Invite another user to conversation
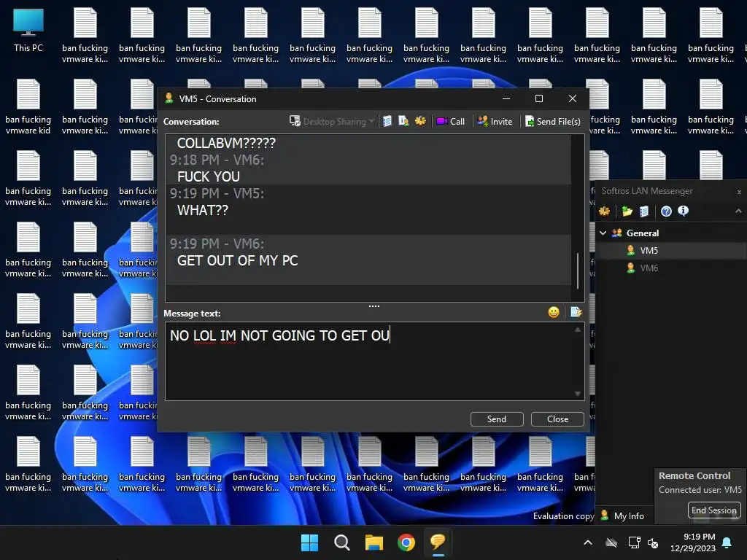The image size is (747, 560). click(495, 122)
